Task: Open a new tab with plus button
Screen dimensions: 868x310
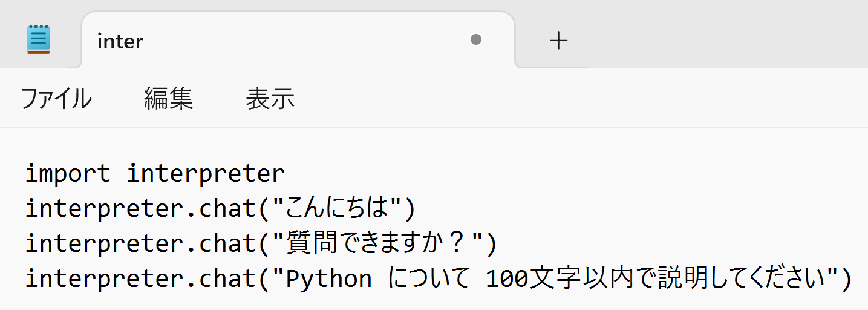Action: click(558, 41)
